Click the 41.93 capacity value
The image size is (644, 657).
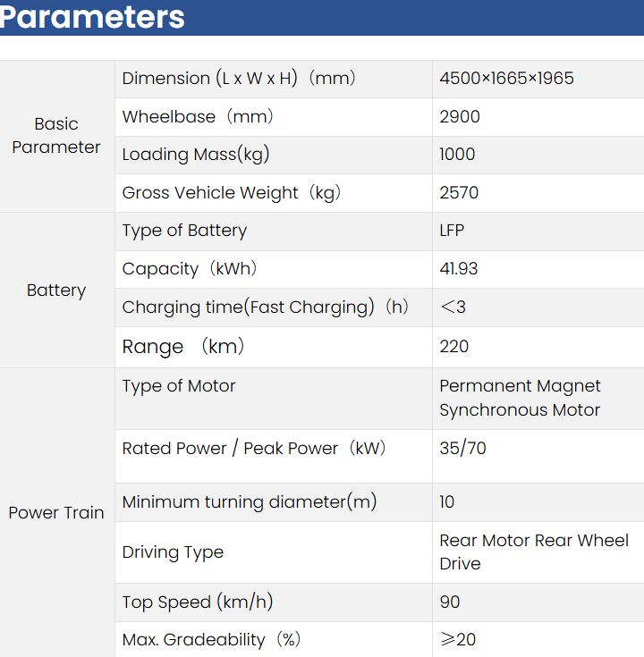459,269
